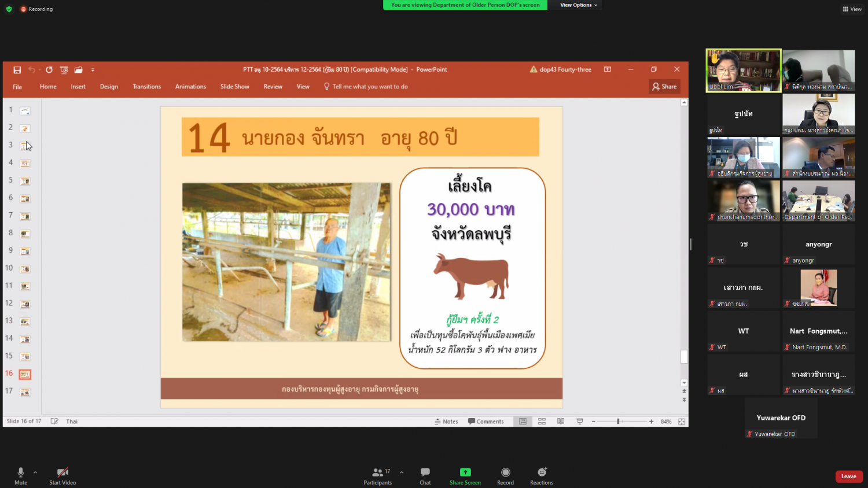Select the Yuwarekar OFD participant tile

781,417
